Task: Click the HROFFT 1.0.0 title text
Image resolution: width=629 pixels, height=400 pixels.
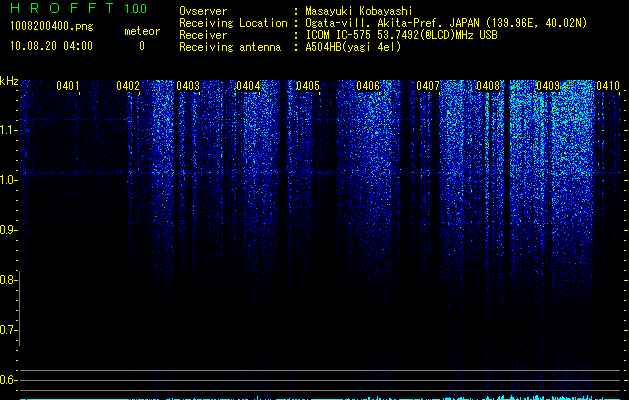Action: [79, 8]
